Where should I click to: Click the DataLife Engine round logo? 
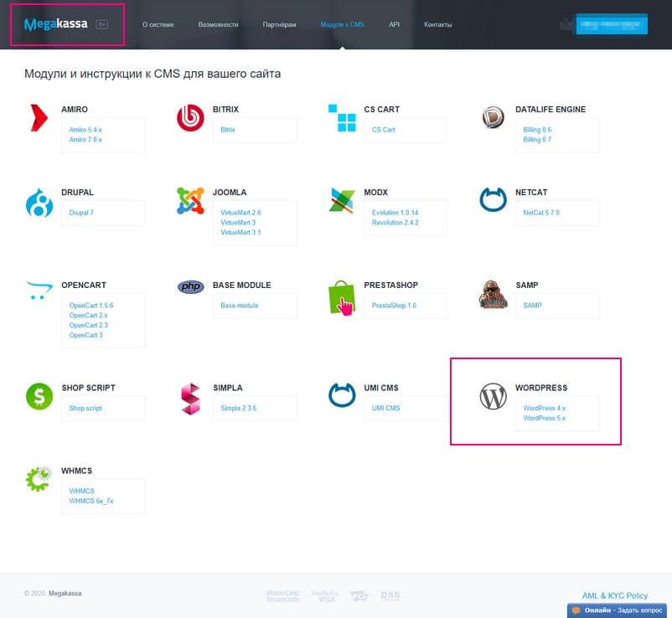[x=493, y=118]
